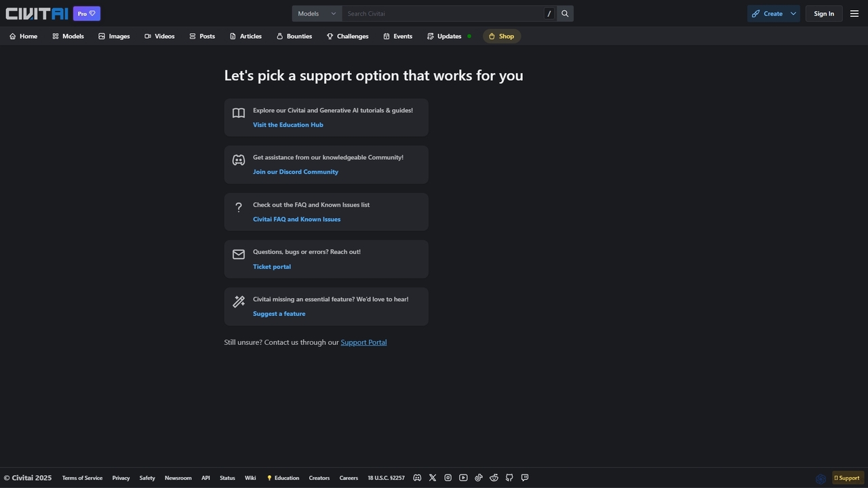Go to the Home tab
Image resolution: width=868 pixels, height=488 pixels.
[24, 36]
